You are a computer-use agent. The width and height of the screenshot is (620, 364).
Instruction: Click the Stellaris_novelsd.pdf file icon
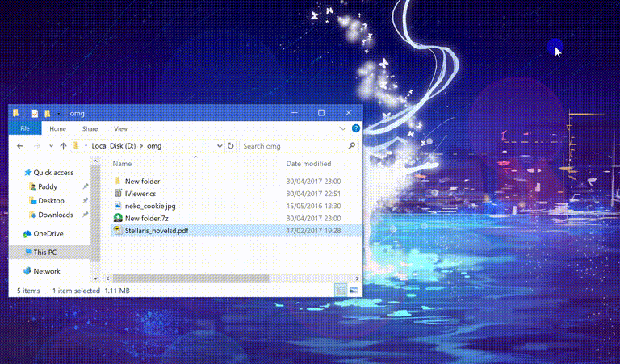click(x=118, y=230)
